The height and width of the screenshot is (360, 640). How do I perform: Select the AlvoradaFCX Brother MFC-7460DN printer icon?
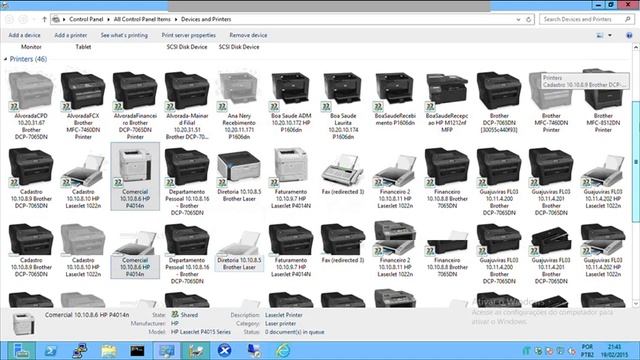[83, 91]
